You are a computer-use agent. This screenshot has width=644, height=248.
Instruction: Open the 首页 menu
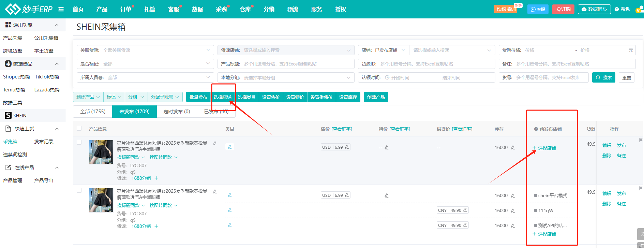[x=78, y=9]
